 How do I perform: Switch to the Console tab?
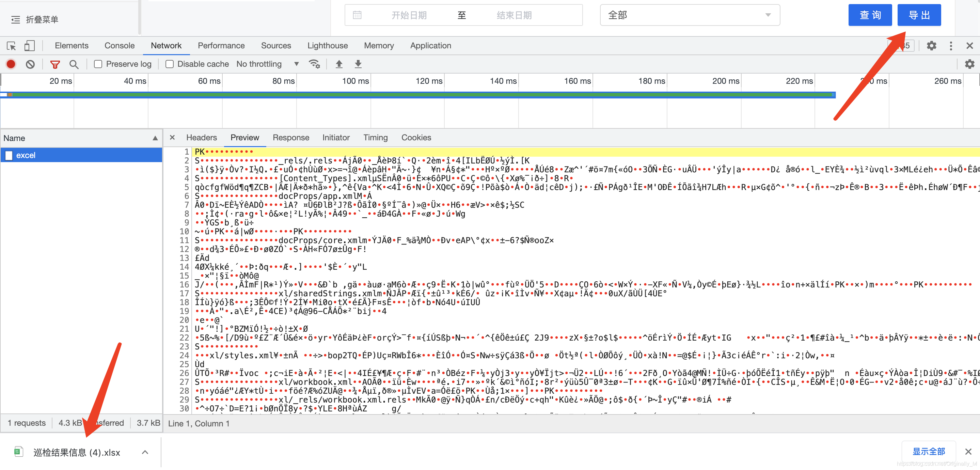[x=120, y=46]
